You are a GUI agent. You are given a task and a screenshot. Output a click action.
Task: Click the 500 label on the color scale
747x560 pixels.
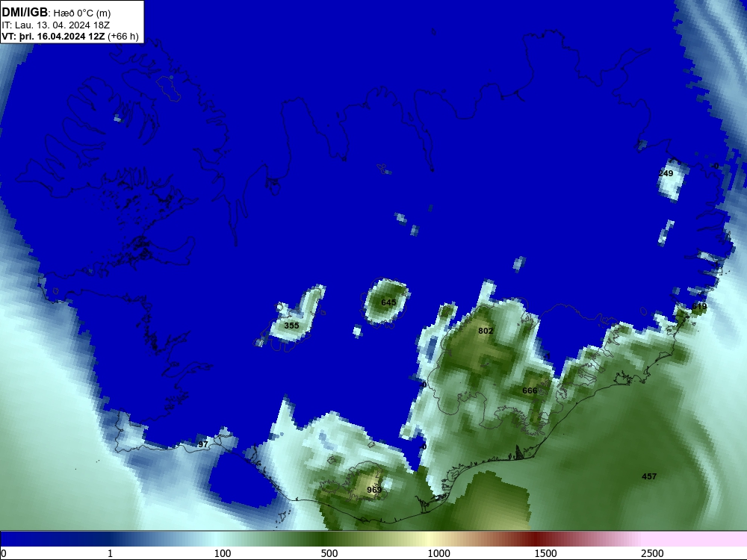[329, 553]
